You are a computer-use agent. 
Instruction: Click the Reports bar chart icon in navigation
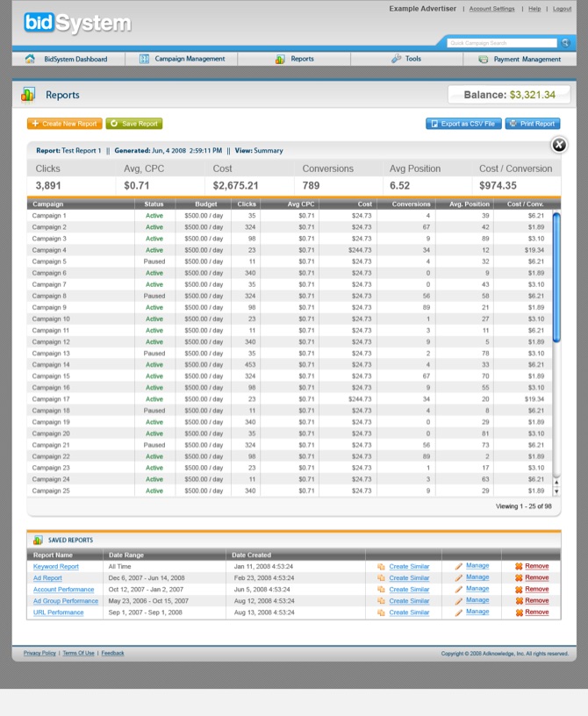(280, 59)
